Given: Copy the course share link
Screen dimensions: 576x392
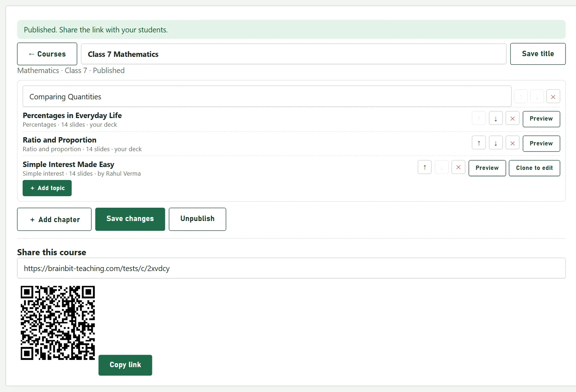Looking at the screenshot, I should (x=125, y=365).
